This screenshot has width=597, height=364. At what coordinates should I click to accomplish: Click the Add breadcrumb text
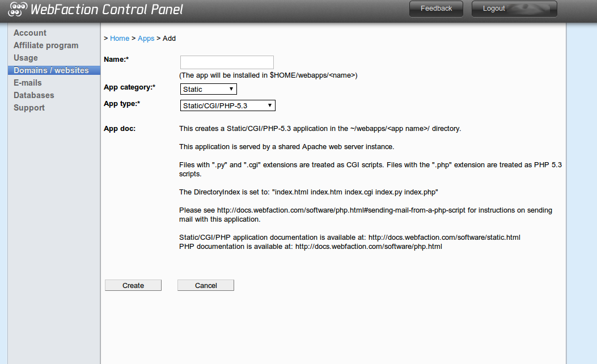tap(169, 39)
